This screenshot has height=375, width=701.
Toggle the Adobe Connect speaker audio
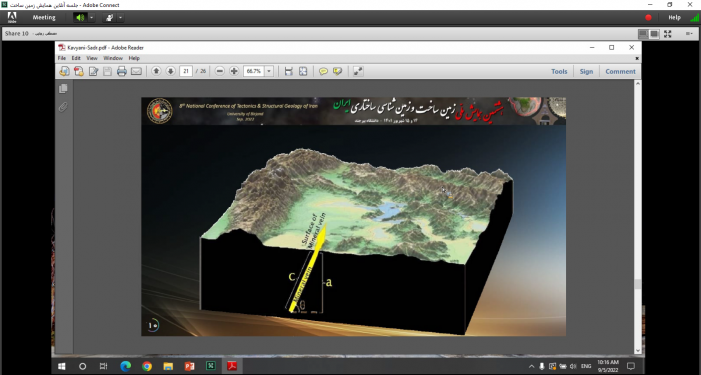[x=80, y=17]
